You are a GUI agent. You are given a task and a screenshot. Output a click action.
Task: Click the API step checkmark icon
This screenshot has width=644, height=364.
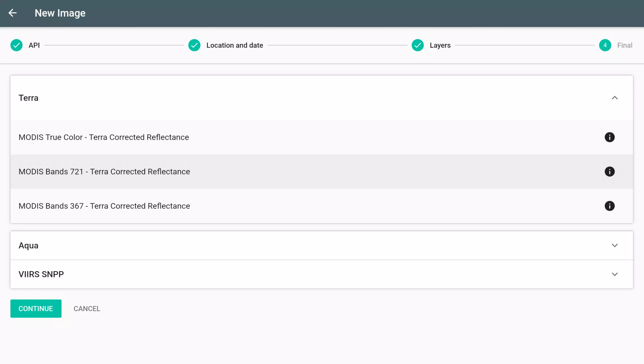(17, 45)
